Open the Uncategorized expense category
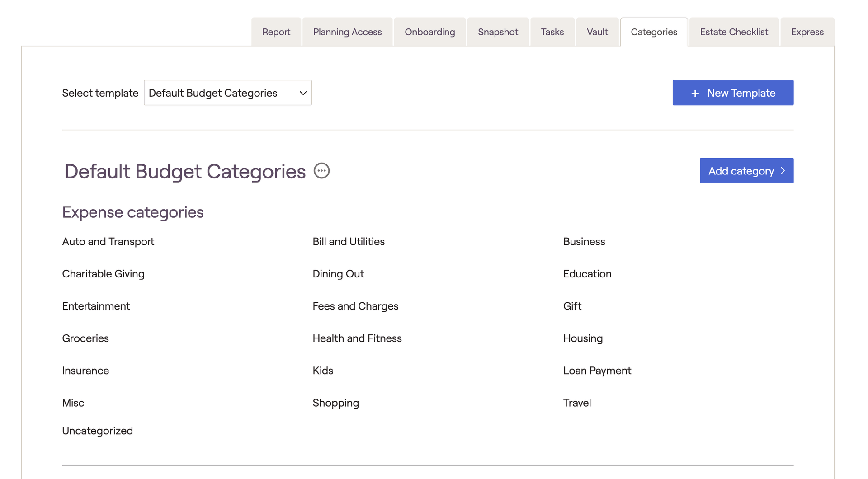This screenshot has width=868, height=479. point(97,431)
